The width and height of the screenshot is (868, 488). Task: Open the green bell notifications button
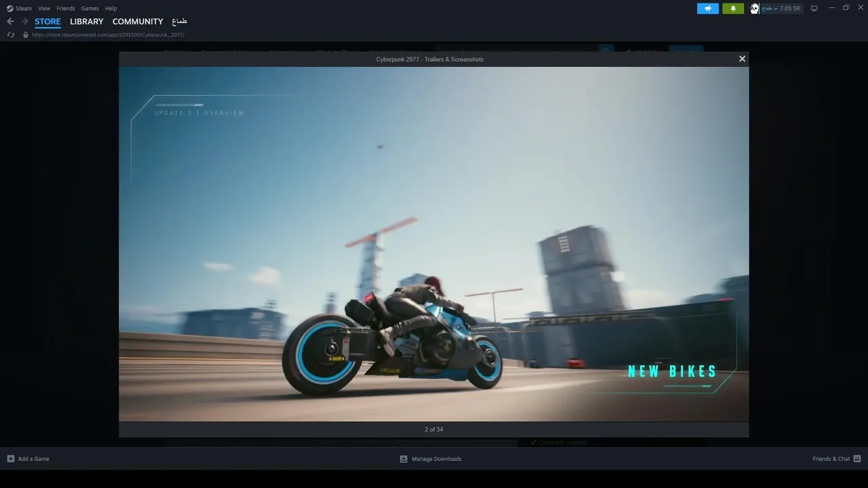point(733,8)
